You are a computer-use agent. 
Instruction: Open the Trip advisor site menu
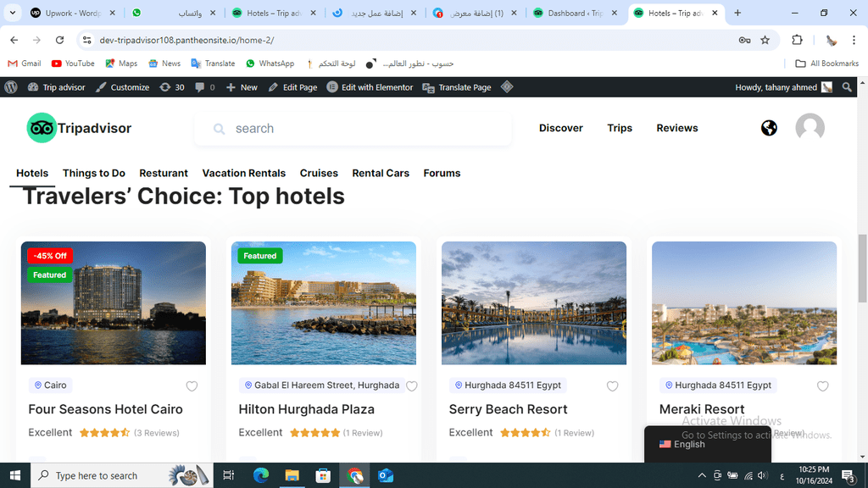tap(57, 87)
